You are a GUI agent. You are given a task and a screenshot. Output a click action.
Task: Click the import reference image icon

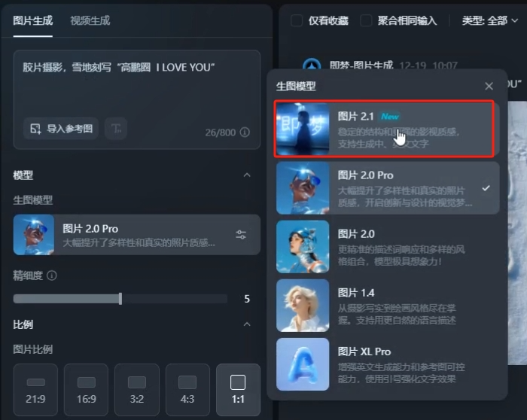[x=35, y=129]
